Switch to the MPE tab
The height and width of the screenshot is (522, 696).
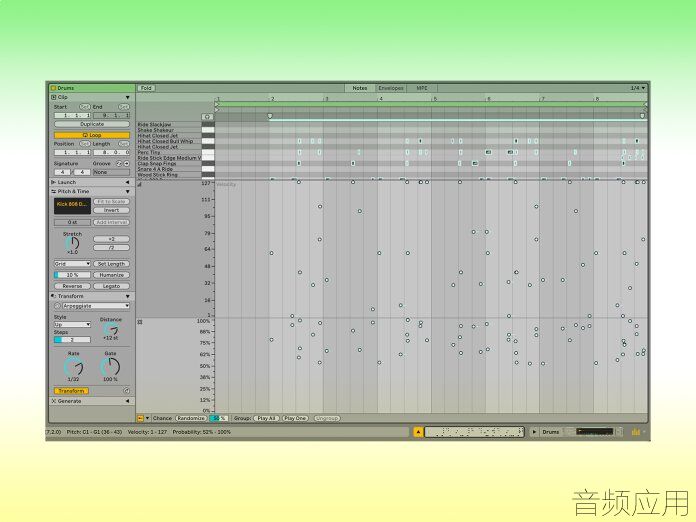(x=422, y=88)
